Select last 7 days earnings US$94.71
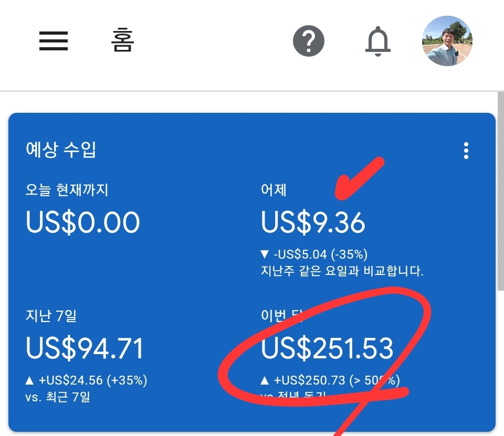This screenshot has height=436, width=504. [x=85, y=348]
